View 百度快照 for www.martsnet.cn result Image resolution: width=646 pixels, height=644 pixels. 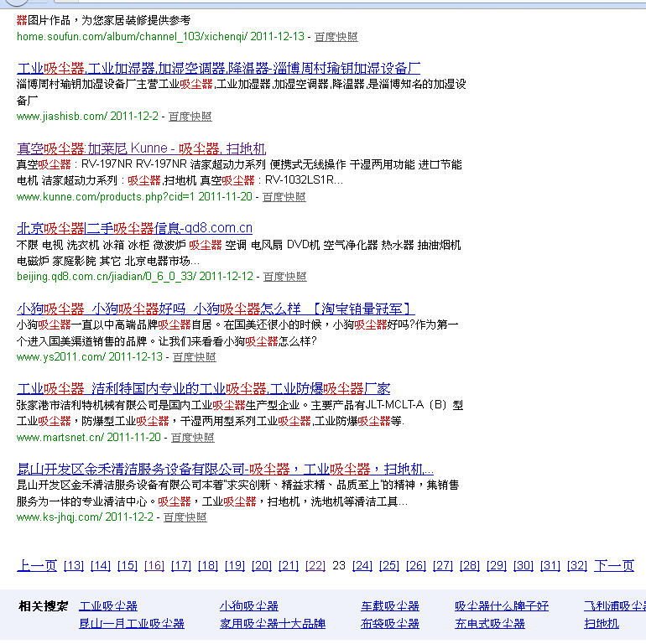[x=192, y=437]
